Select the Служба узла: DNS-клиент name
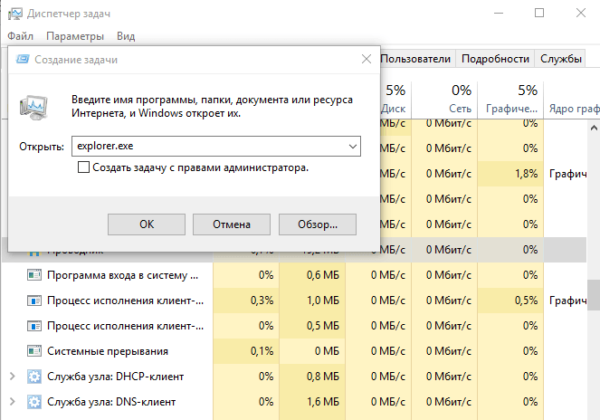This screenshot has height=420, width=600. pyautogui.click(x=111, y=402)
